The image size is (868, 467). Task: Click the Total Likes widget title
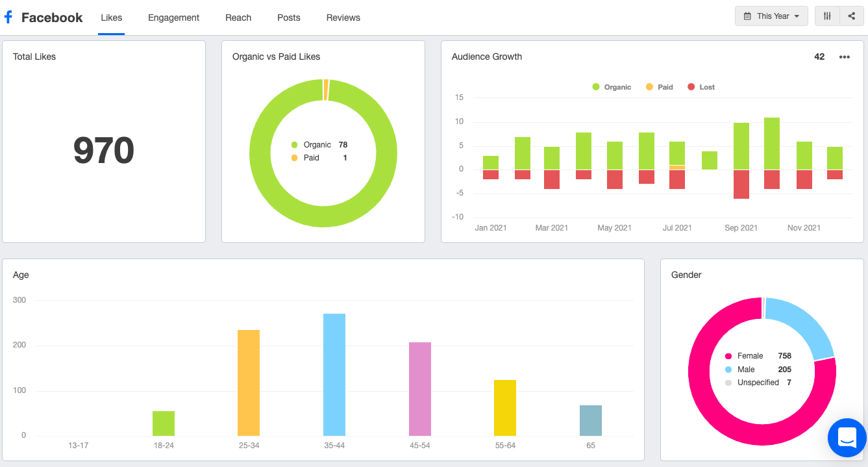(x=34, y=57)
